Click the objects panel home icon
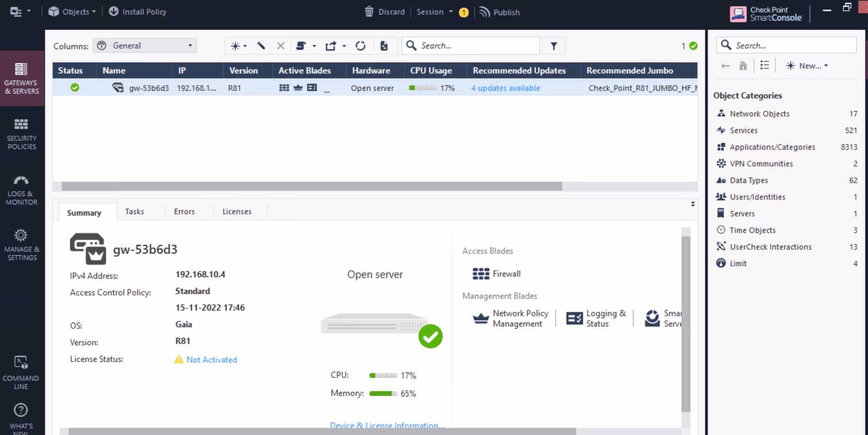 (x=743, y=66)
